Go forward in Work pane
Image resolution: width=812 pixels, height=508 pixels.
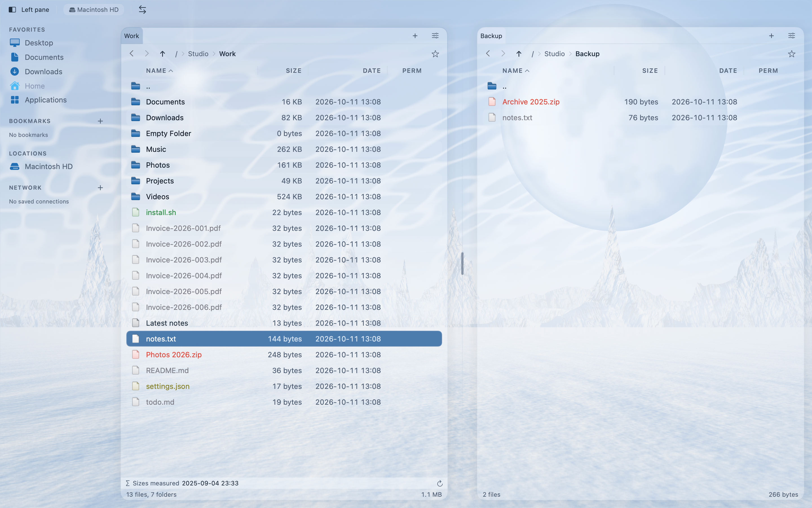point(147,54)
